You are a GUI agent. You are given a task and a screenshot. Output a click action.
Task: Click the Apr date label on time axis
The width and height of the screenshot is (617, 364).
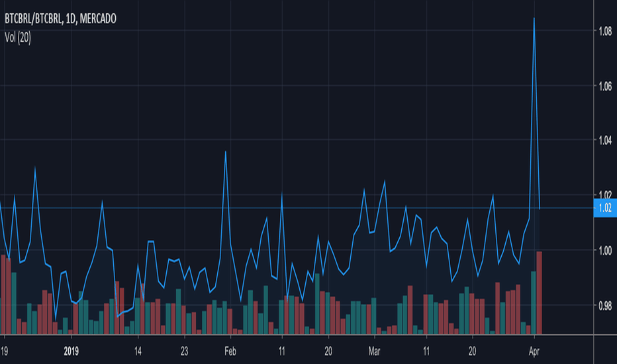click(534, 351)
